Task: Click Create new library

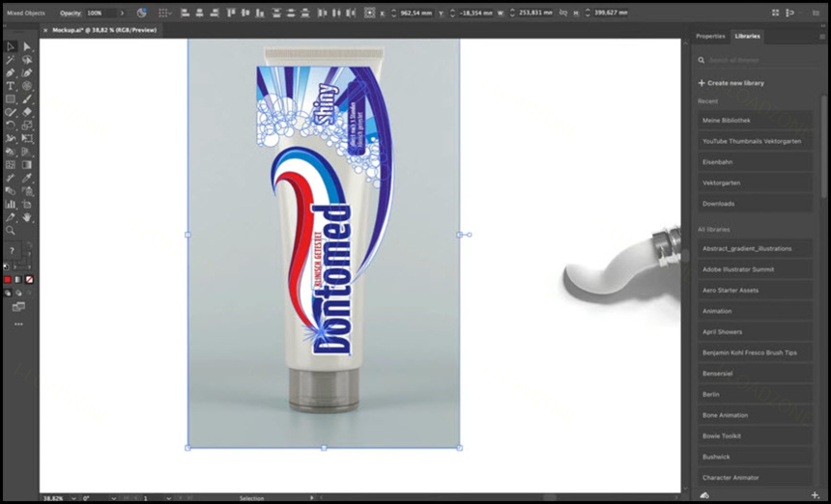Action: 731,83
